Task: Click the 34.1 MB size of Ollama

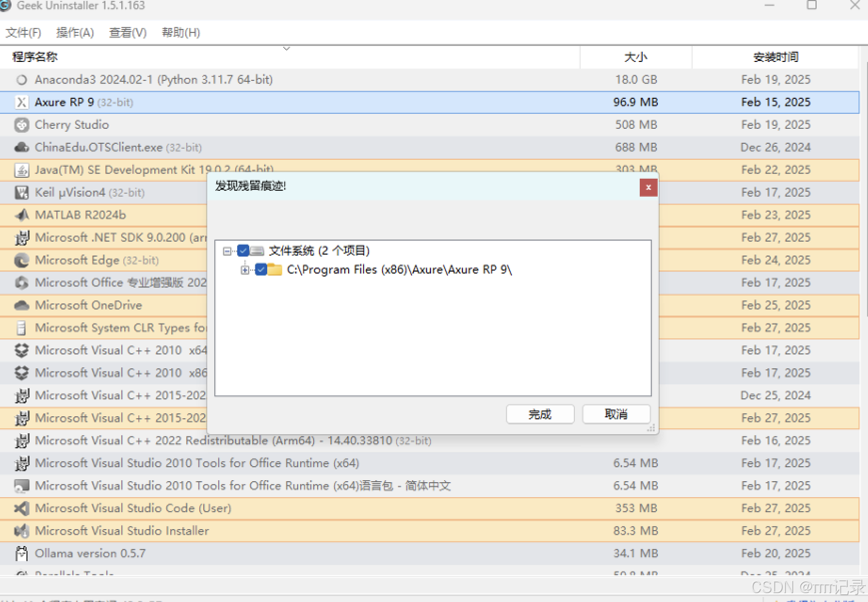Action: pos(636,554)
